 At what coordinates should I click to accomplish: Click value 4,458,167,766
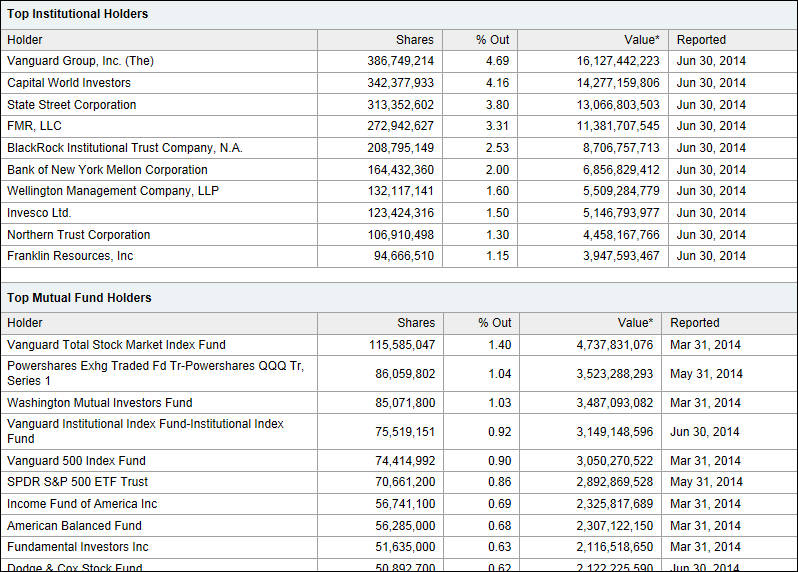[621, 235]
